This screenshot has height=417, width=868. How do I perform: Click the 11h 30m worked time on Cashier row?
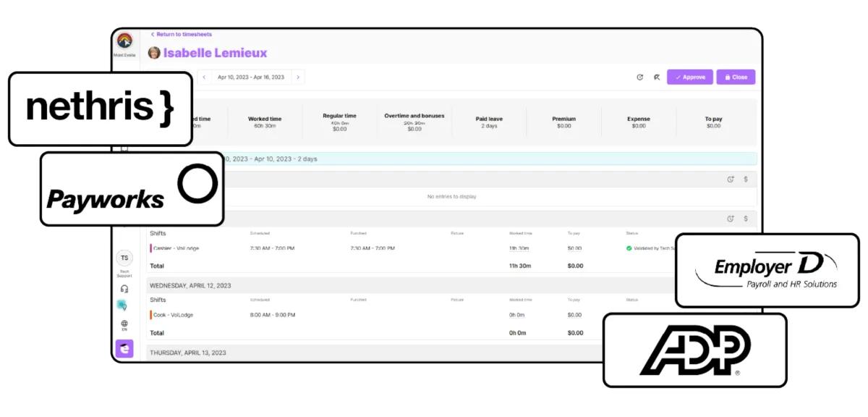(519, 248)
